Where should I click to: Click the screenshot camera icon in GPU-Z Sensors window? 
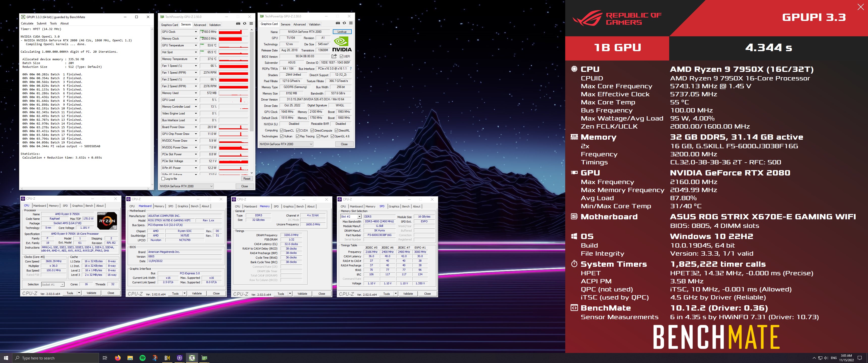(238, 24)
